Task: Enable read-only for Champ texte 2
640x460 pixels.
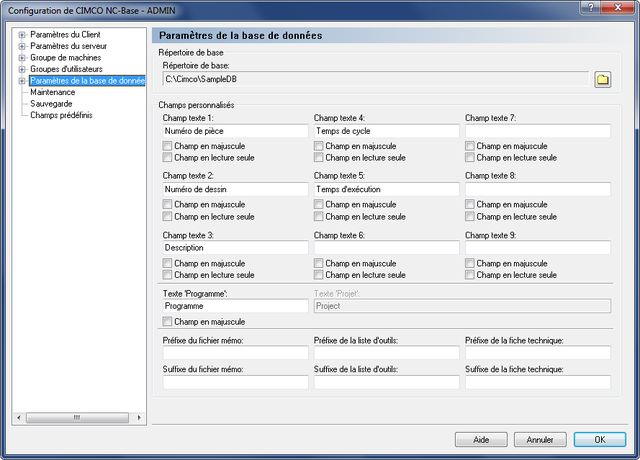Action: (x=167, y=216)
